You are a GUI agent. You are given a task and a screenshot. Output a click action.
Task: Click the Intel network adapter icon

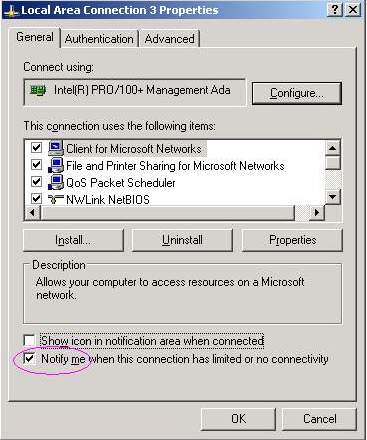38,90
